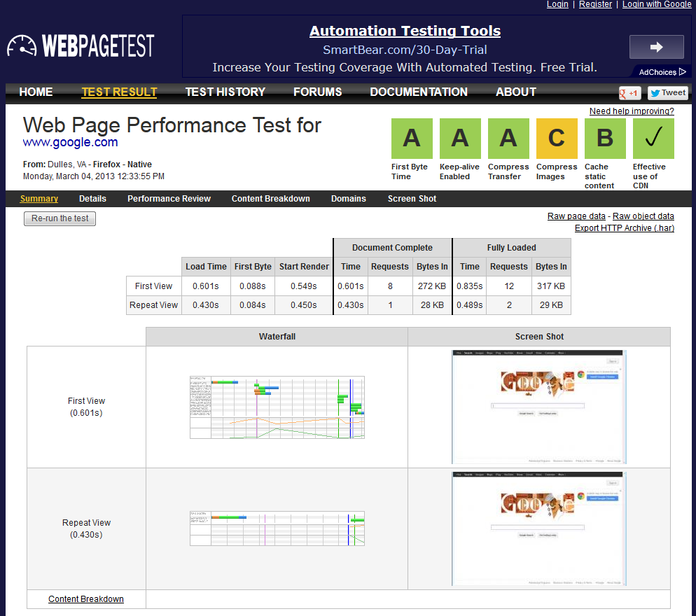Open Raw object data
The height and width of the screenshot is (616, 696).
(x=643, y=216)
